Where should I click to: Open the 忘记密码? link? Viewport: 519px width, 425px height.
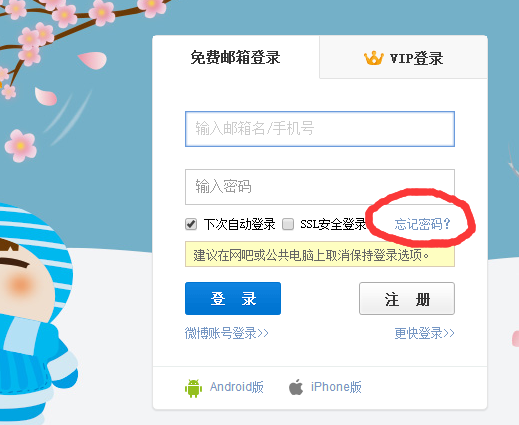[422, 224]
